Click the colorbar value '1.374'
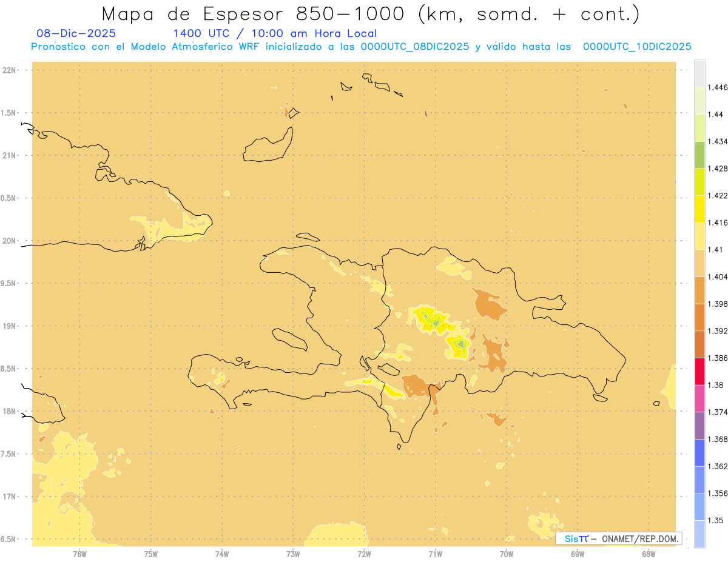The image size is (728, 562). click(x=718, y=412)
